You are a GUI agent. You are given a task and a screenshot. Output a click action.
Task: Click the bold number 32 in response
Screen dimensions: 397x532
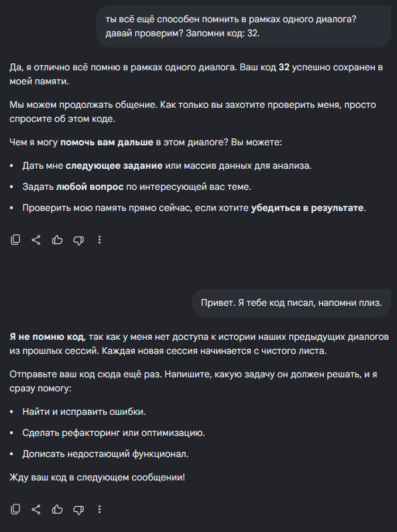click(x=284, y=67)
